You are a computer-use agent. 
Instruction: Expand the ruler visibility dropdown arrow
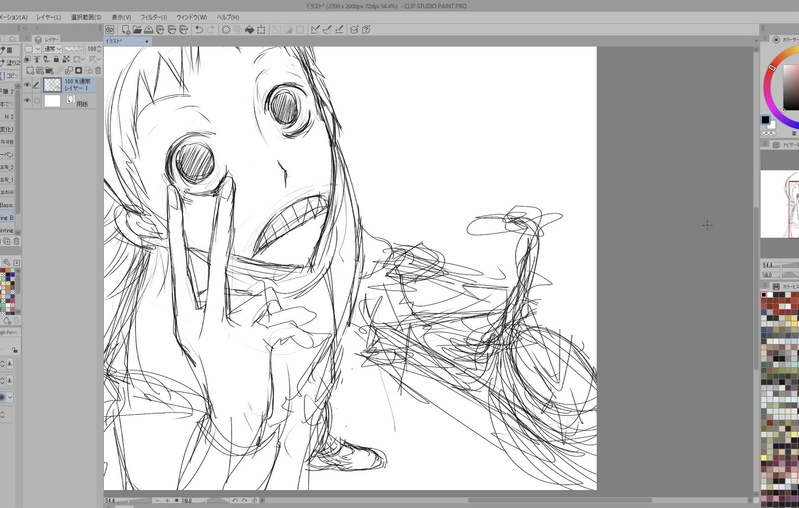tap(99, 59)
